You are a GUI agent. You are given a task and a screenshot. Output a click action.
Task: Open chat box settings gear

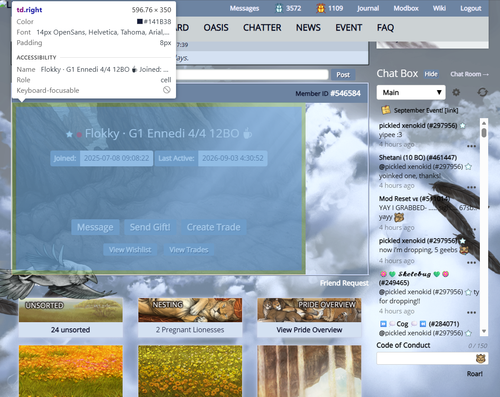[456, 92]
